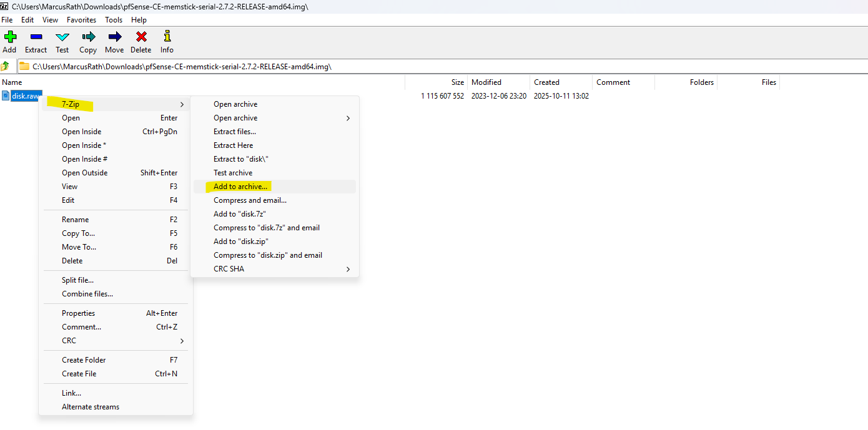868x430 pixels.
Task: Open the View menu
Action: (x=50, y=20)
